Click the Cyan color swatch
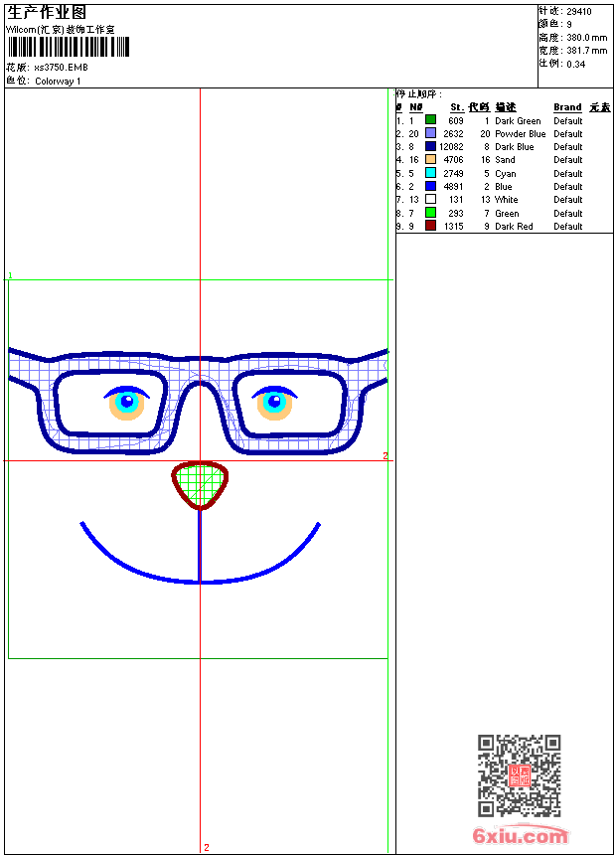 point(430,173)
